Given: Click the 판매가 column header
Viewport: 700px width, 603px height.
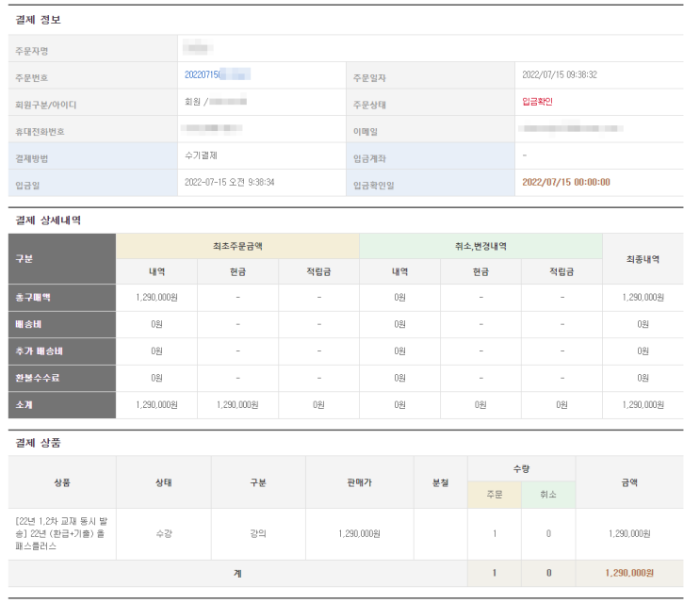Looking at the screenshot, I should (x=360, y=482).
